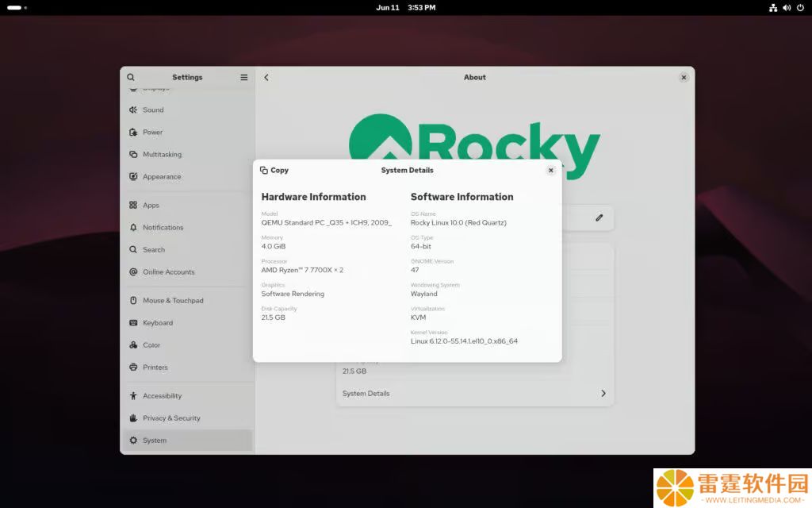This screenshot has width=812, height=508.
Task: Click the Appearance icon in sidebar
Action: pos(133,177)
